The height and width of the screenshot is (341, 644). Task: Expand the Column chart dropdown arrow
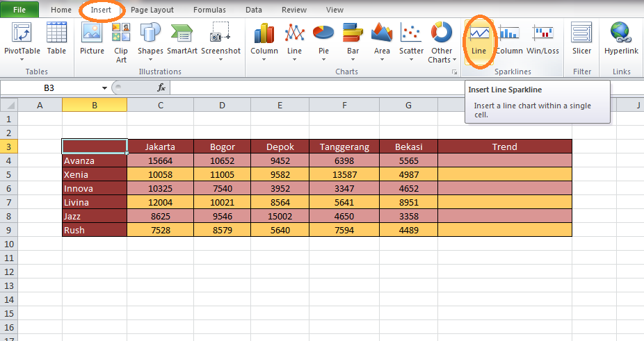click(x=264, y=60)
